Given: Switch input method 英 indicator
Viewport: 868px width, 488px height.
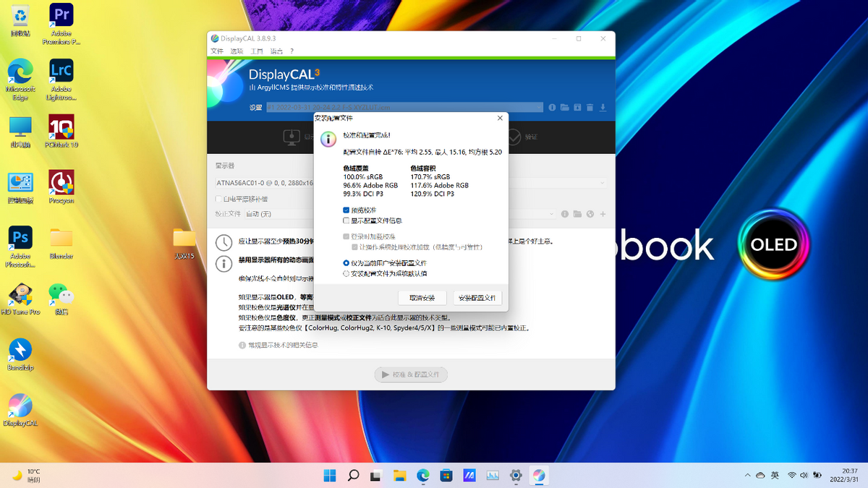Looking at the screenshot, I should coord(775,475).
